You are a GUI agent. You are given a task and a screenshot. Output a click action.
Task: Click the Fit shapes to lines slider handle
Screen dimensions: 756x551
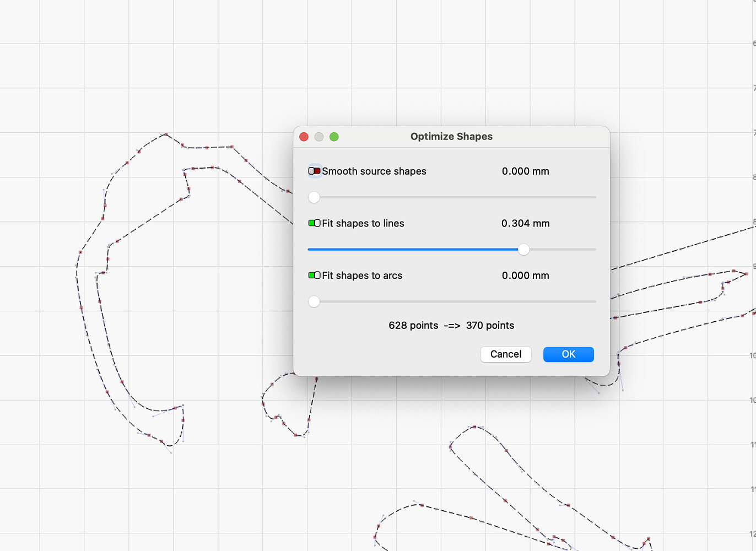click(523, 250)
